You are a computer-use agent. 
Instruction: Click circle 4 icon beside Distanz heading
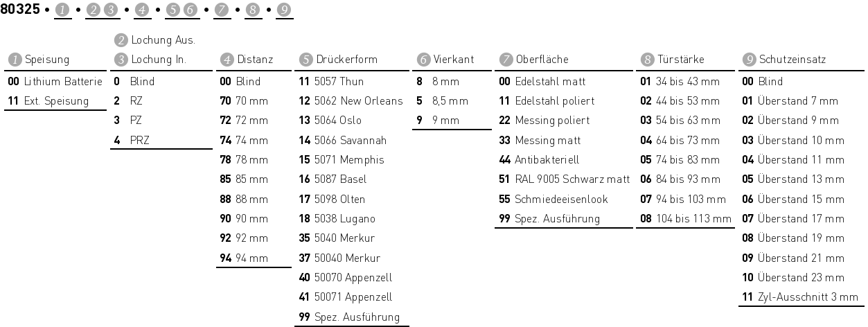226,60
